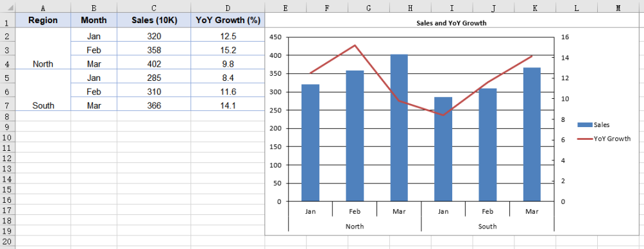Screen dimensions: 644x249
Task: Click column B header
Action: point(94,8)
